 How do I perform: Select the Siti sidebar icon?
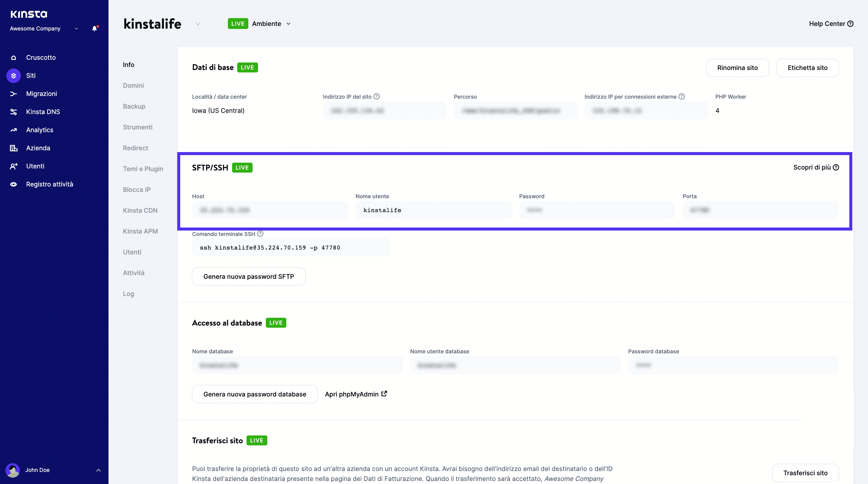(x=14, y=75)
